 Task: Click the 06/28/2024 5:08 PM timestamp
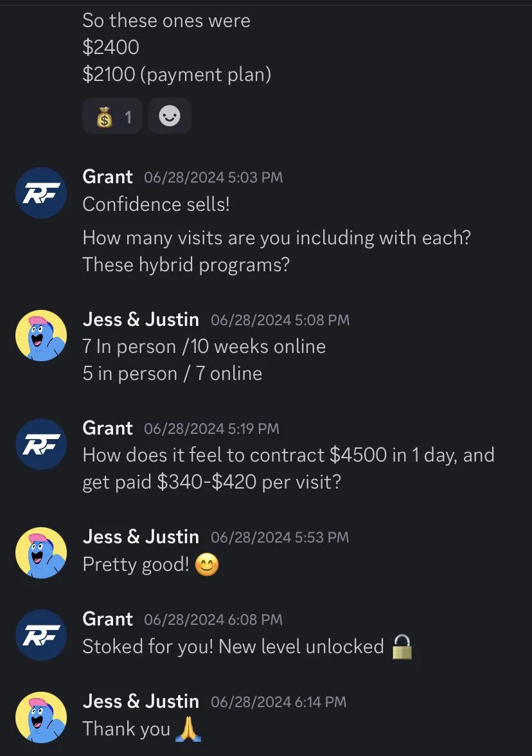click(x=279, y=319)
